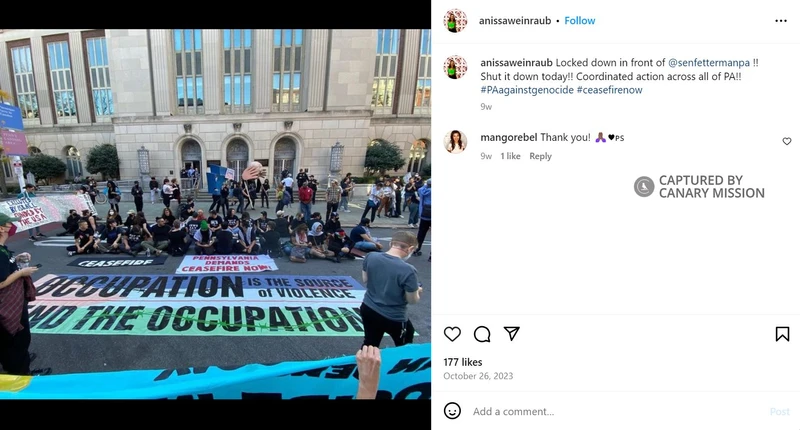Image resolution: width=800 pixels, height=430 pixels.
Task: Open the protest photo
Action: 215,214
